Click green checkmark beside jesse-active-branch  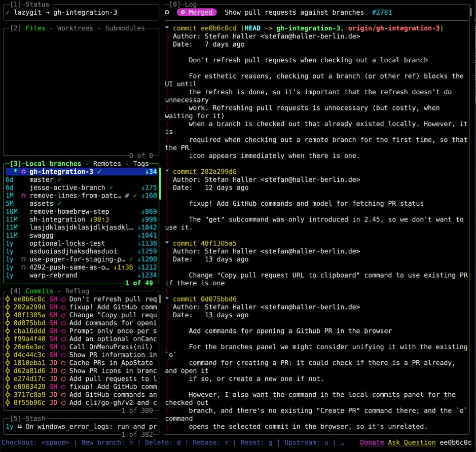click(111, 188)
